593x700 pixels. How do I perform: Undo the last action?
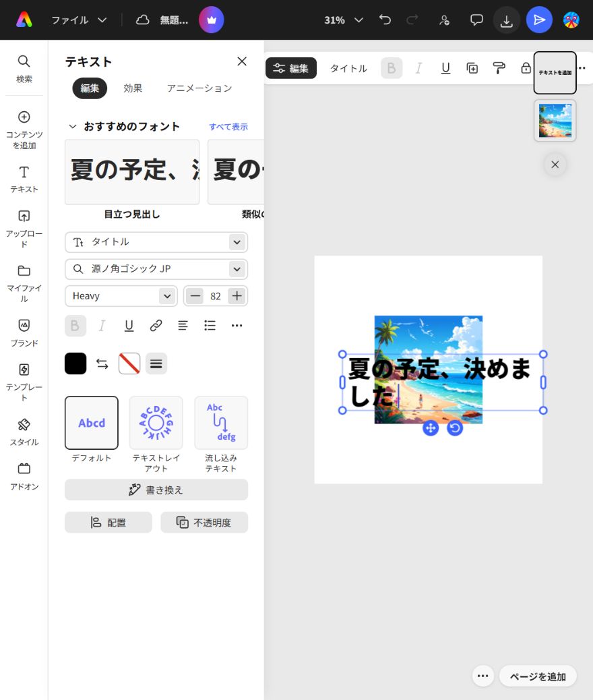click(x=385, y=20)
